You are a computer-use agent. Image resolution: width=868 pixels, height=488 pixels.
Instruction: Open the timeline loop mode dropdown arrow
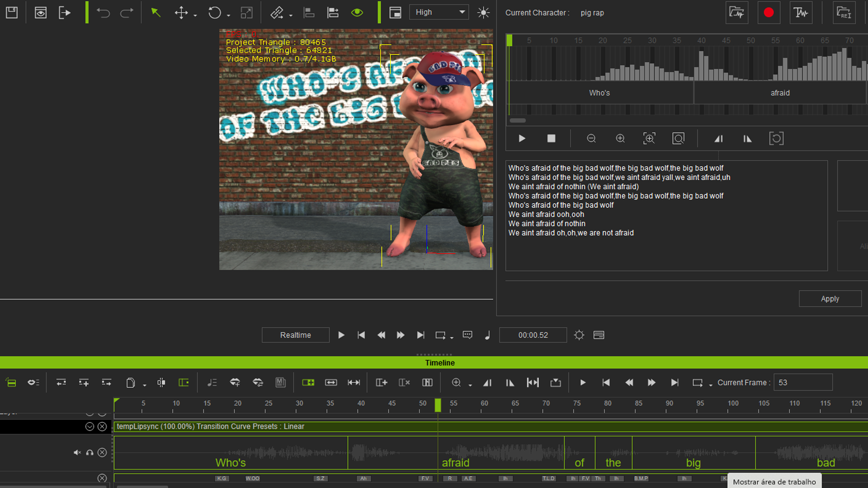(711, 385)
